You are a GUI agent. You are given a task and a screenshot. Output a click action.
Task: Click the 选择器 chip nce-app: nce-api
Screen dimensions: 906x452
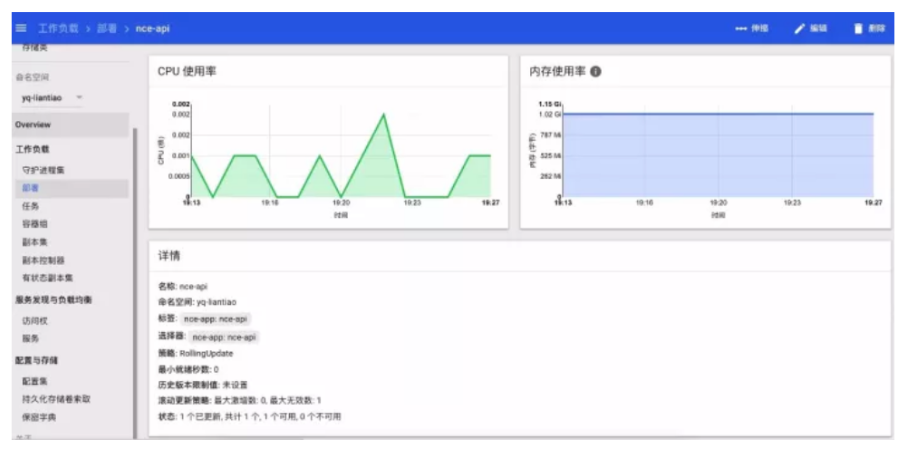click(224, 337)
